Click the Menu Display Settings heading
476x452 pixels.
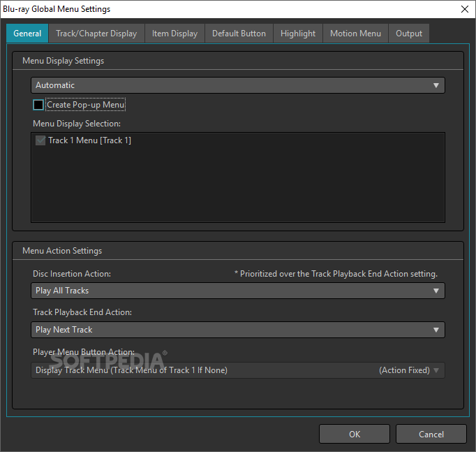pos(63,61)
